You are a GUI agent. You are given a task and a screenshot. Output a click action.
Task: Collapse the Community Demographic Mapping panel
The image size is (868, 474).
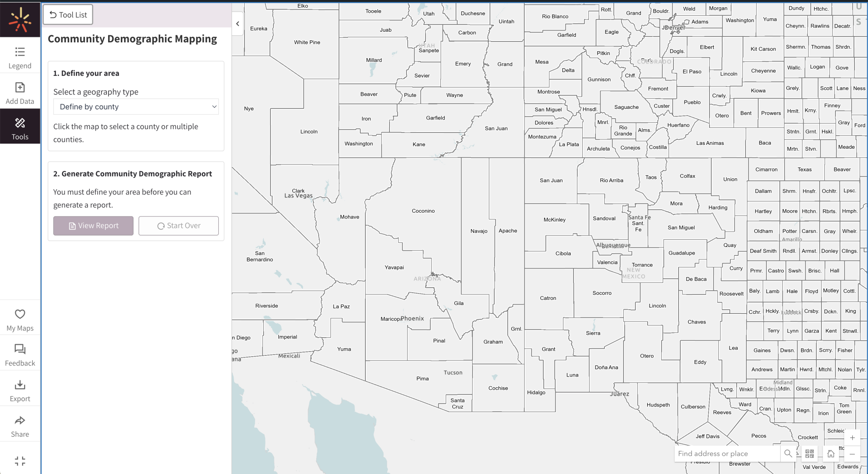pyautogui.click(x=238, y=24)
